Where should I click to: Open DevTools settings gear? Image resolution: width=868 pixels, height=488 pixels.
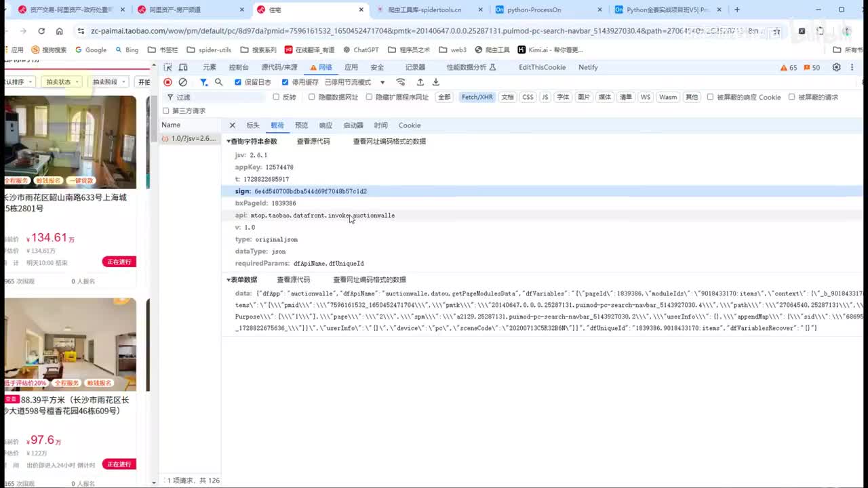836,67
